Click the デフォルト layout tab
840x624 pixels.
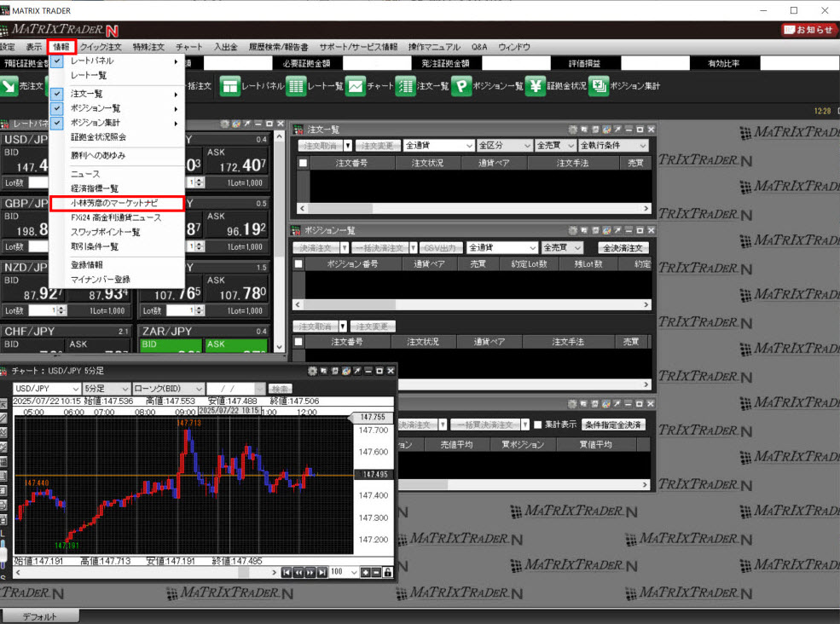click(x=39, y=616)
